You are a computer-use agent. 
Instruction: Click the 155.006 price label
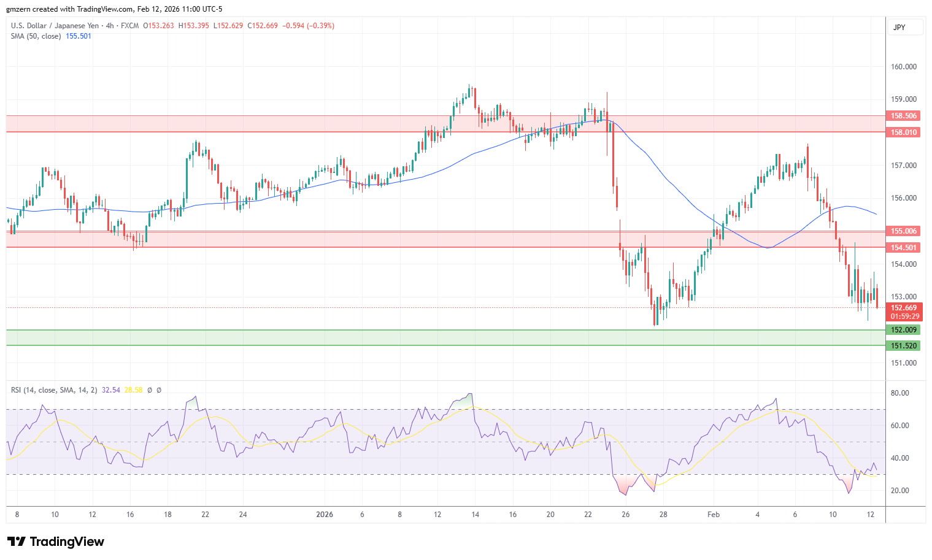point(904,231)
